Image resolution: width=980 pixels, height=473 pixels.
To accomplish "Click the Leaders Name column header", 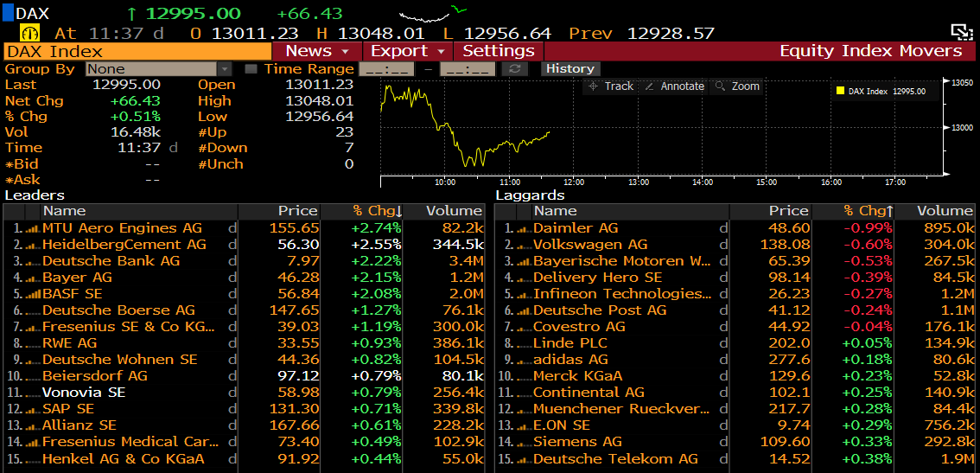I will 140,212.
